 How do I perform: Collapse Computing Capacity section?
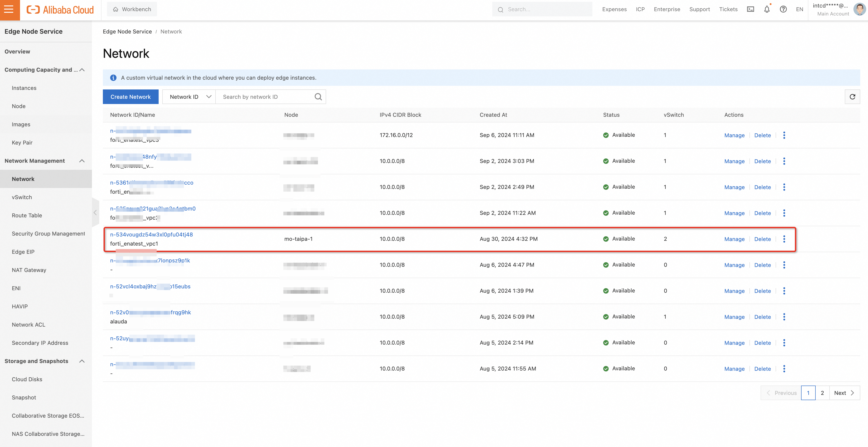point(82,70)
